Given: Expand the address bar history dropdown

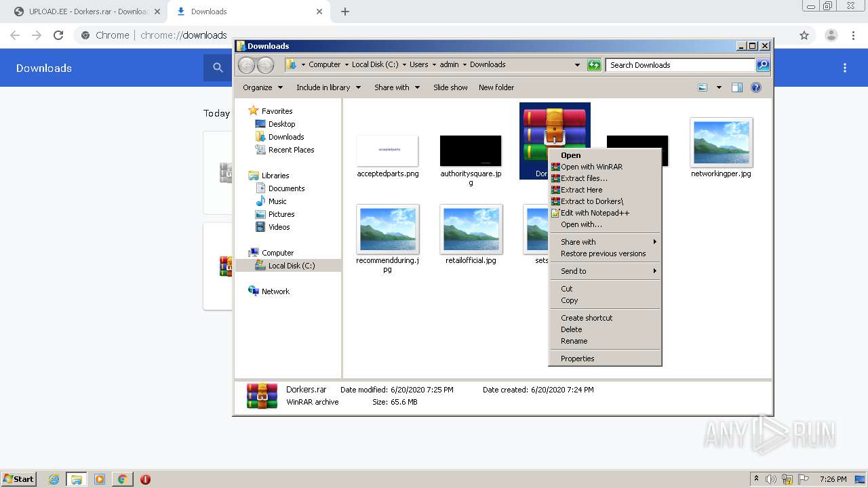Looking at the screenshot, I should click(x=577, y=65).
